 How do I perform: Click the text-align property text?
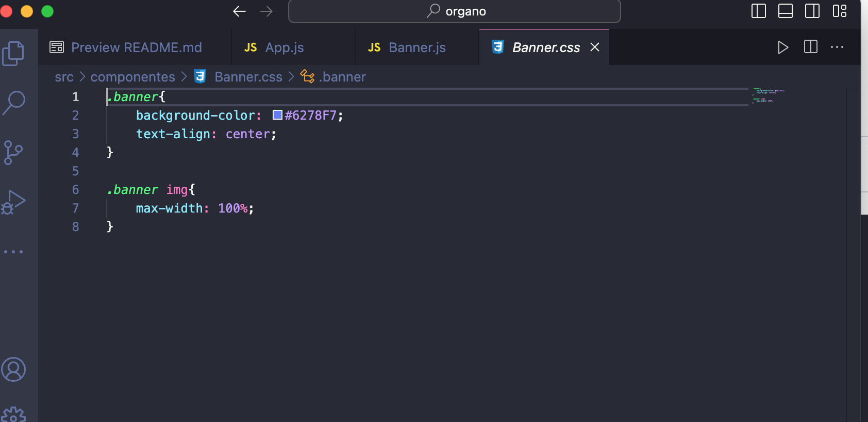tap(173, 134)
